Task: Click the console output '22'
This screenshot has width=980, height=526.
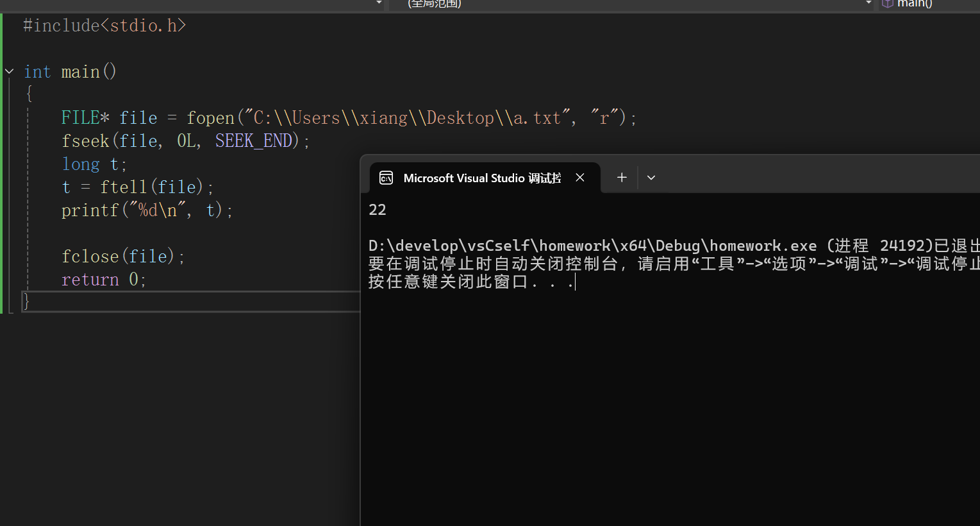Action: [378, 210]
